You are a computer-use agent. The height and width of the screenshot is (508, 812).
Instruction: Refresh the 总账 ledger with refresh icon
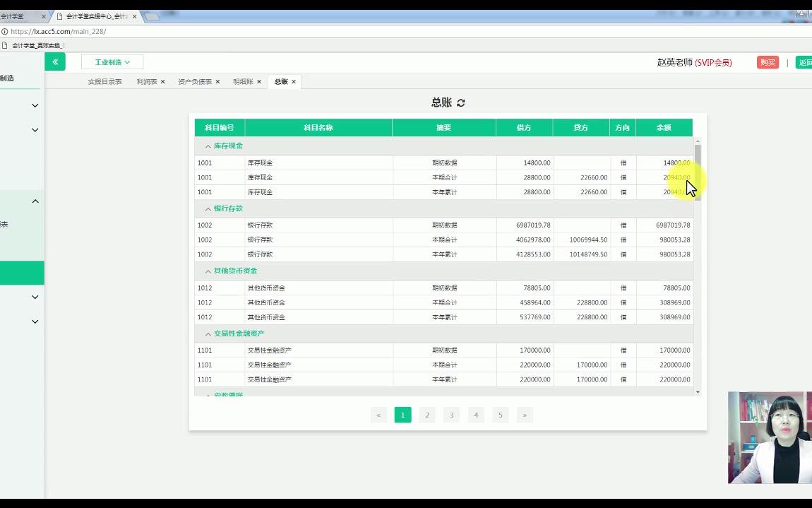[x=460, y=102]
